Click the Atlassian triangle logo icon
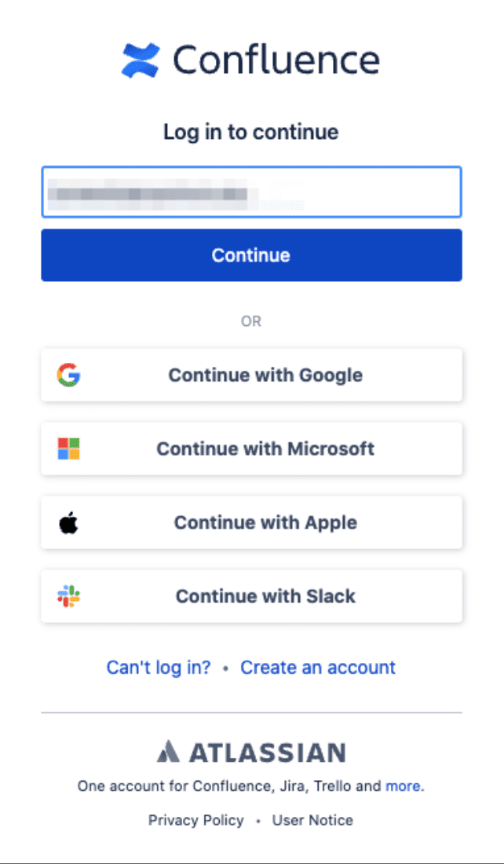This screenshot has height=864, width=504. tap(168, 752)
